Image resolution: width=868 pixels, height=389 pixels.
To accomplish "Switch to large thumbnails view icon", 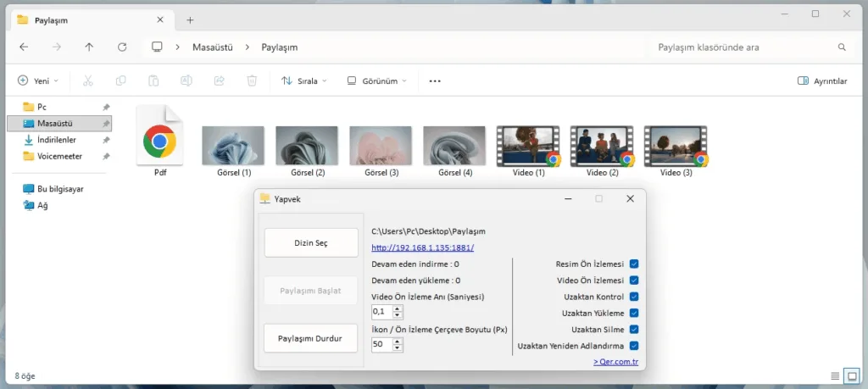I will 853,375.
